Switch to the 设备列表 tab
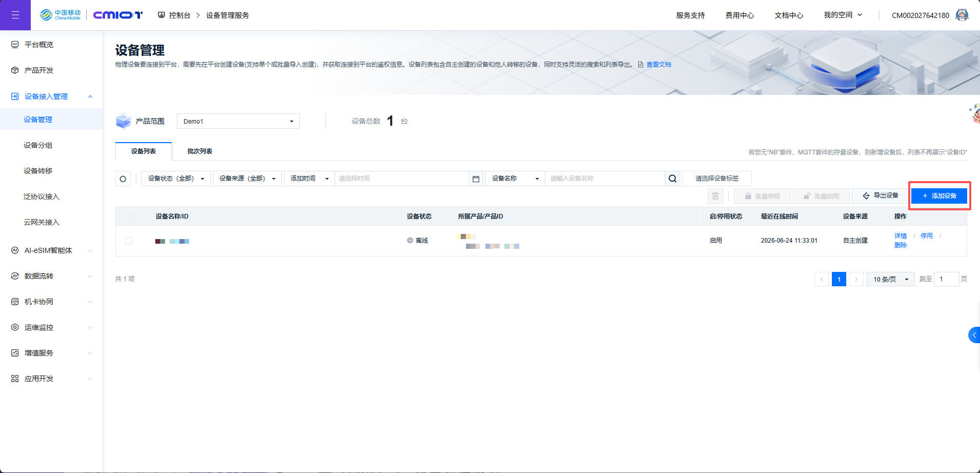The width and height of the screenshot is (980, 473). tap(144, 151)
